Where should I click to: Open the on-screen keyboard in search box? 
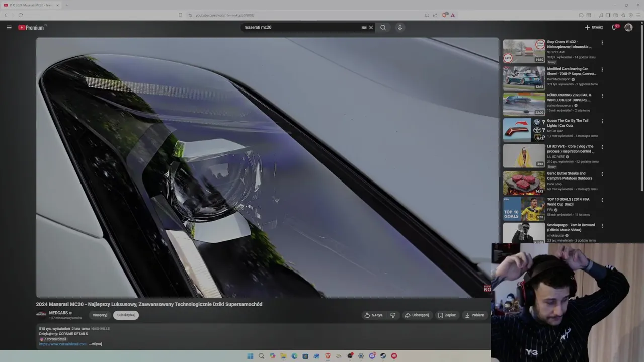[364, 27]
